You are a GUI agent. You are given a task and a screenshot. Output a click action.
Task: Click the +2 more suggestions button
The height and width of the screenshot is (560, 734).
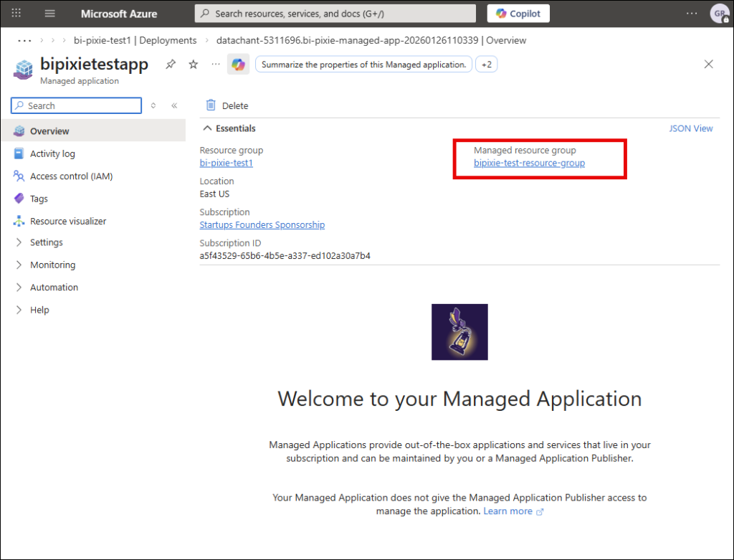click(487, 65)
